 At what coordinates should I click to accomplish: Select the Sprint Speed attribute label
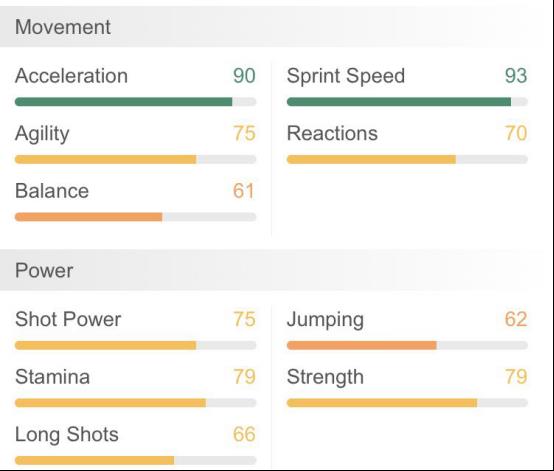346,76
